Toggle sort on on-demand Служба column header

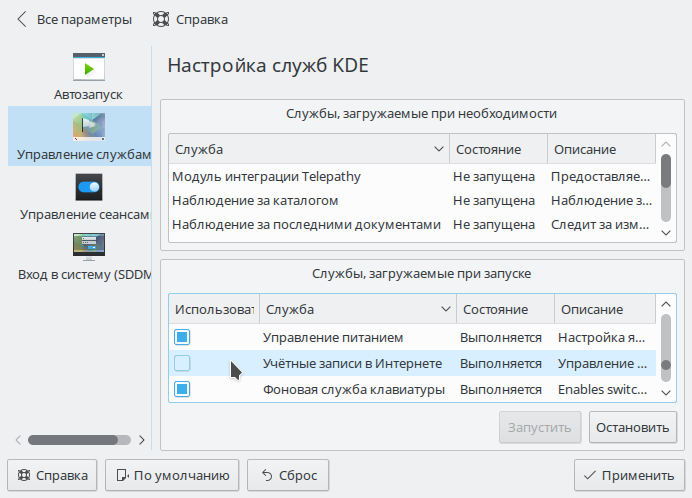309,149
